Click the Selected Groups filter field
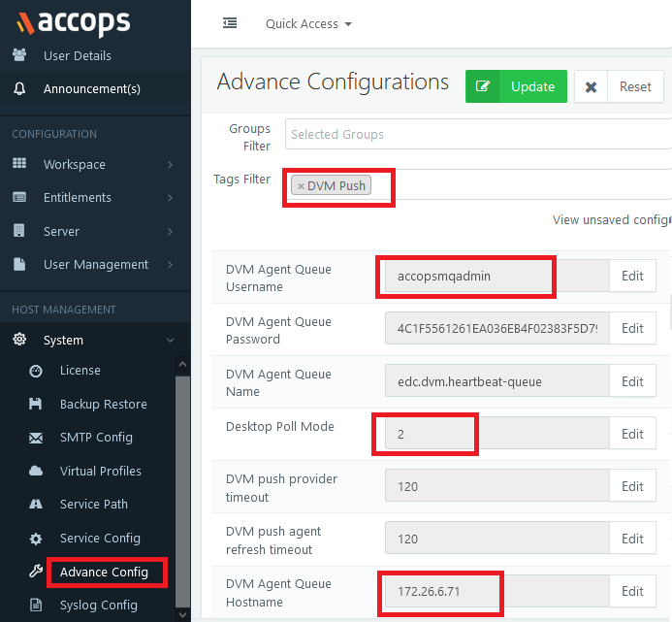The image size is (672, 622). click(x=478, y=134)
